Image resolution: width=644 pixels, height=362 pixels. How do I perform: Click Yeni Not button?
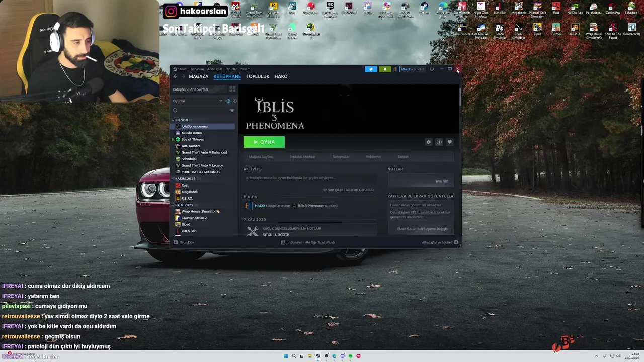point(441,181)
